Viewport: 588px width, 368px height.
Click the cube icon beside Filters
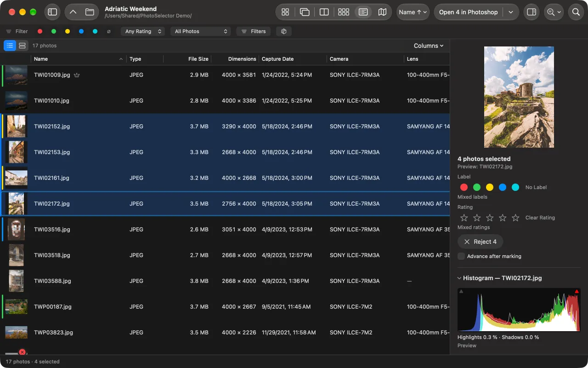point(284,31)
